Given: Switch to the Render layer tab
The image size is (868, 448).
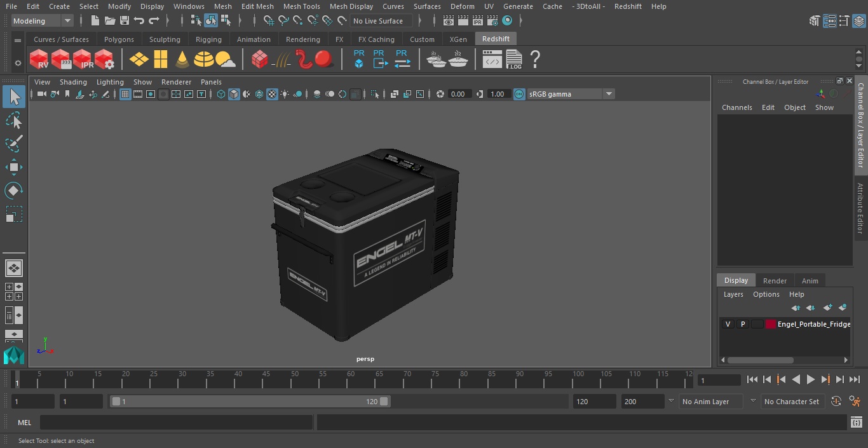Looking at the screenshot, I should (775, 281).
